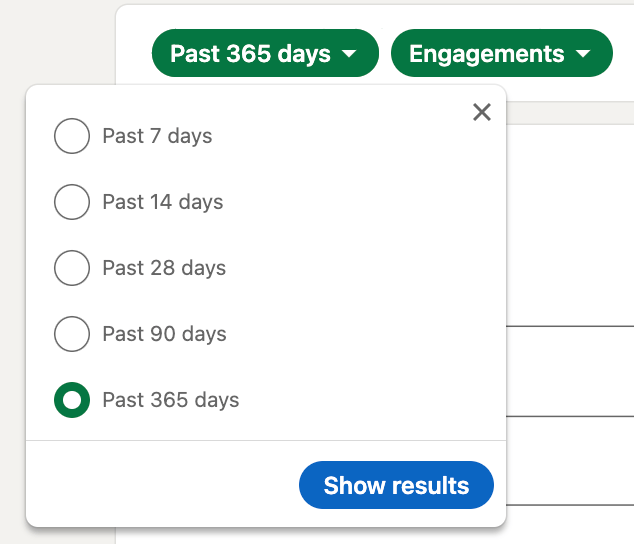Viewport: 634px width, 544px height.
Task: Click the "Past 14 days" option label
Action: point(162,202)
